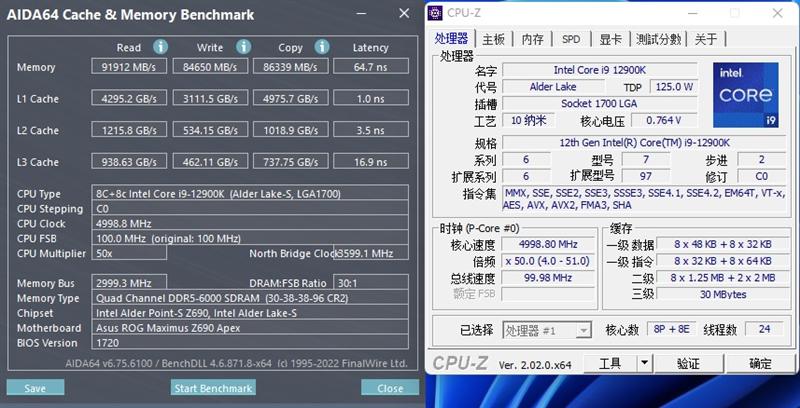Viewport: 800px width, 408px height.
Task: Click the Motherboard Asus ROG Maximus field
Action: [250, 327]
